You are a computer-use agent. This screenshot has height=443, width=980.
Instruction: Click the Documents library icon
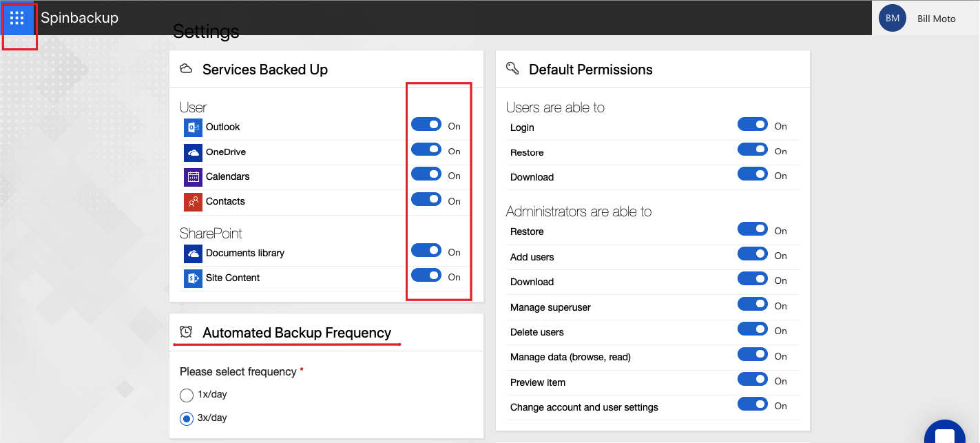(x=193, y=254)
